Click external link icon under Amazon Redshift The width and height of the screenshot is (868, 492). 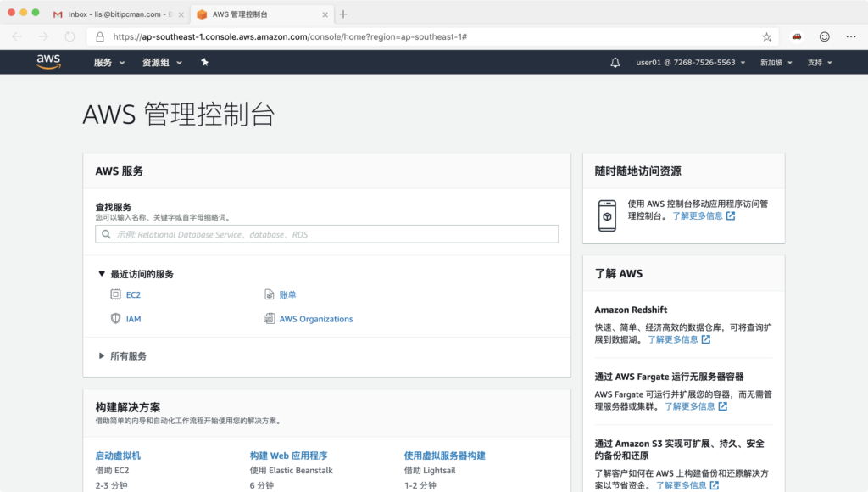pos(706,339)
